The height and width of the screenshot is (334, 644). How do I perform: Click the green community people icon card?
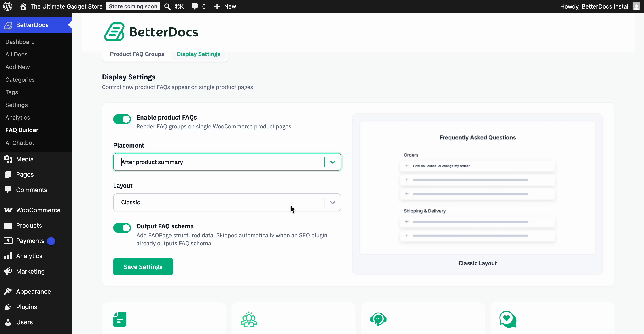tap(249, 319)
